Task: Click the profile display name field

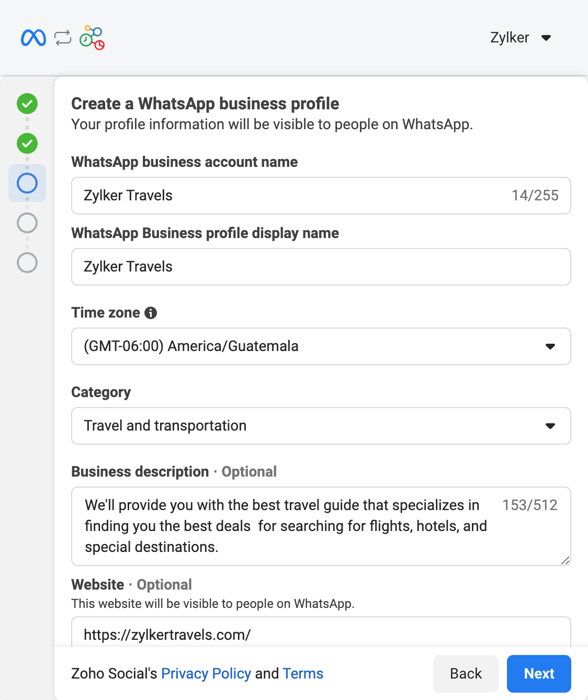Action: click(321, 267)
